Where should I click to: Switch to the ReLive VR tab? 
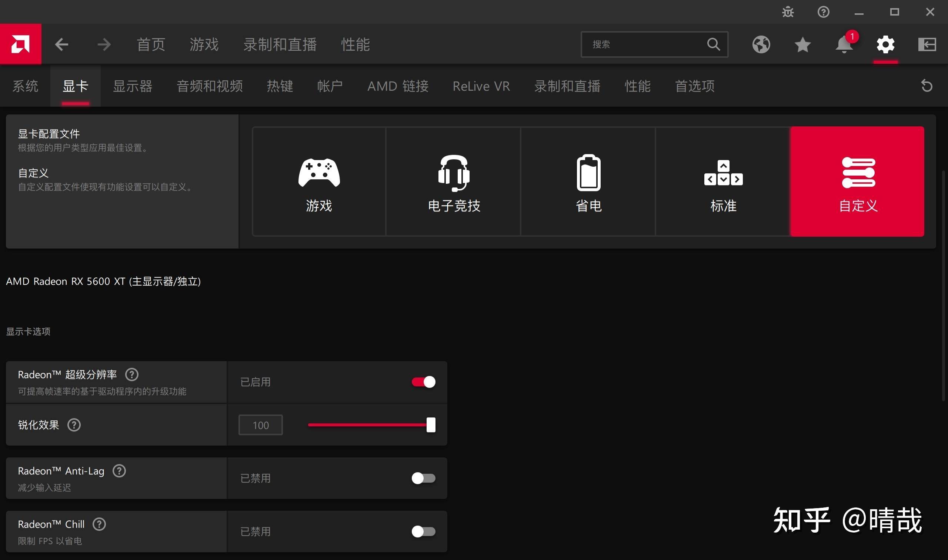click(481, 86)
